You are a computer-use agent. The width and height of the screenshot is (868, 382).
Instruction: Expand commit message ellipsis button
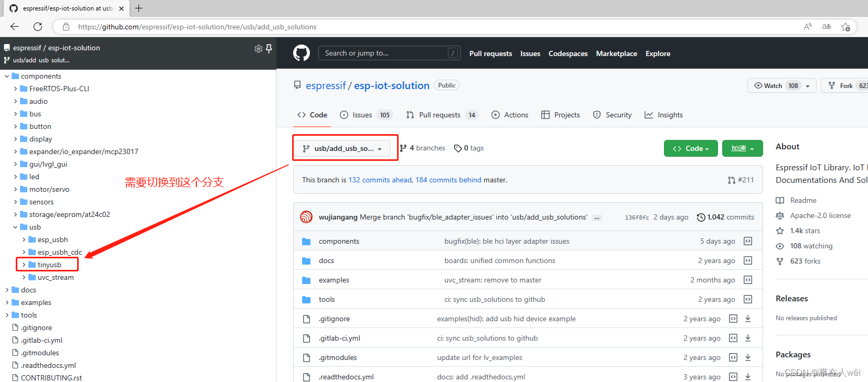point(597,217)
